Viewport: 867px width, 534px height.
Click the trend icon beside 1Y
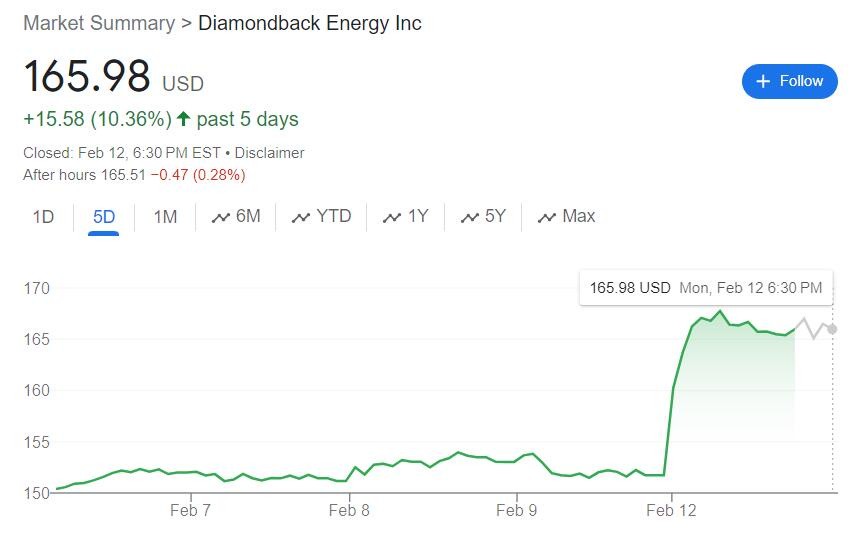point(392,217)
